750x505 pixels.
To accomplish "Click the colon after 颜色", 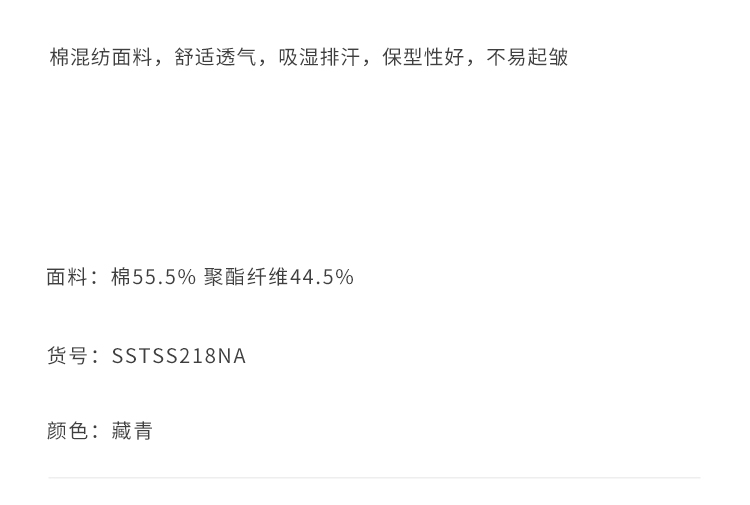I will pyautogui.click(x=96, y=432).
